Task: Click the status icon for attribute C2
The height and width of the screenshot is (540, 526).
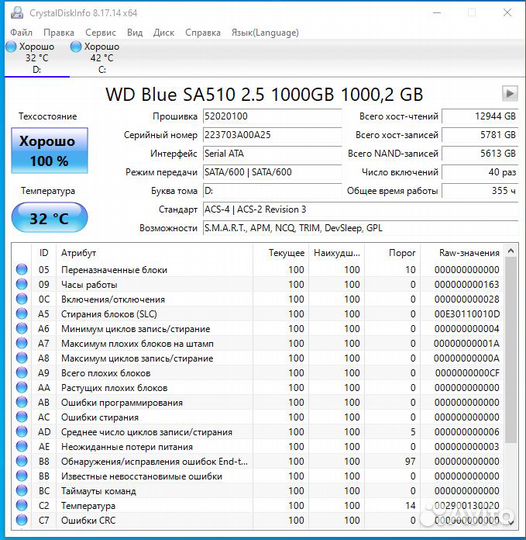Action: tap(22, 506)
